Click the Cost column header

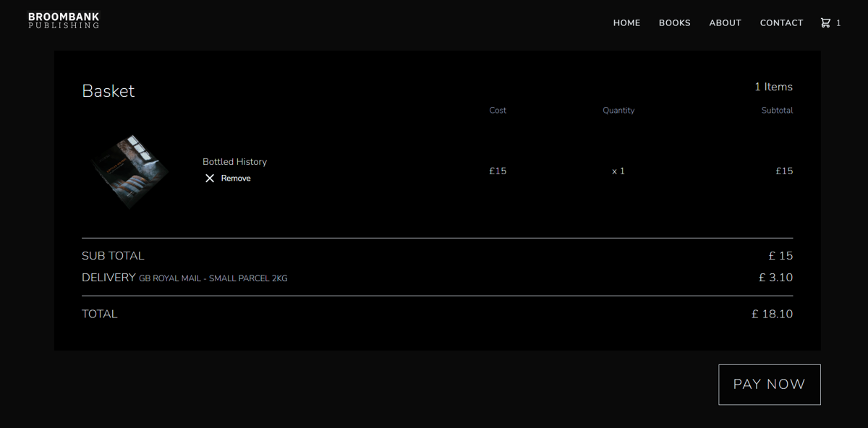point(498,111)
